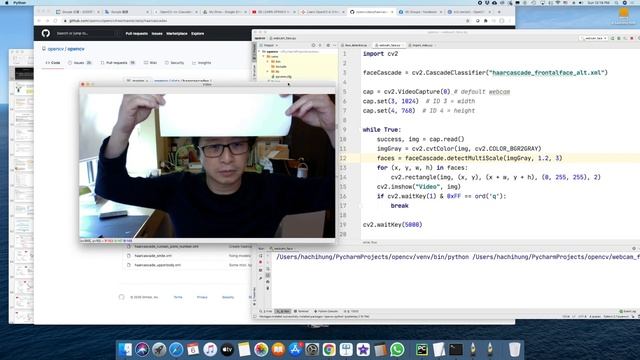Open the Calendar app in dock

[193, 349]
